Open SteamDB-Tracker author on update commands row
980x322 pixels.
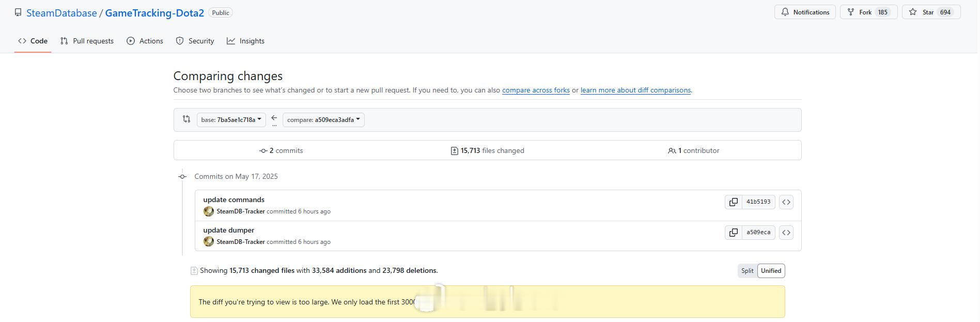(241, 211)
